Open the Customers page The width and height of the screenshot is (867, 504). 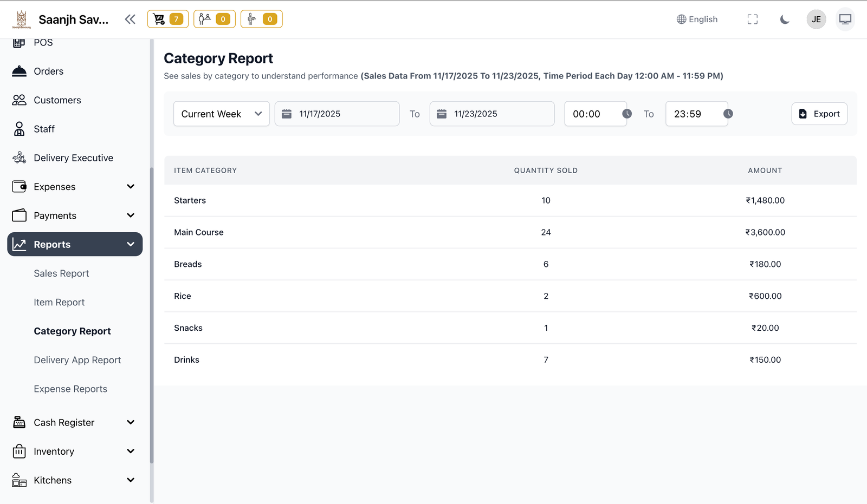(57, 100)
